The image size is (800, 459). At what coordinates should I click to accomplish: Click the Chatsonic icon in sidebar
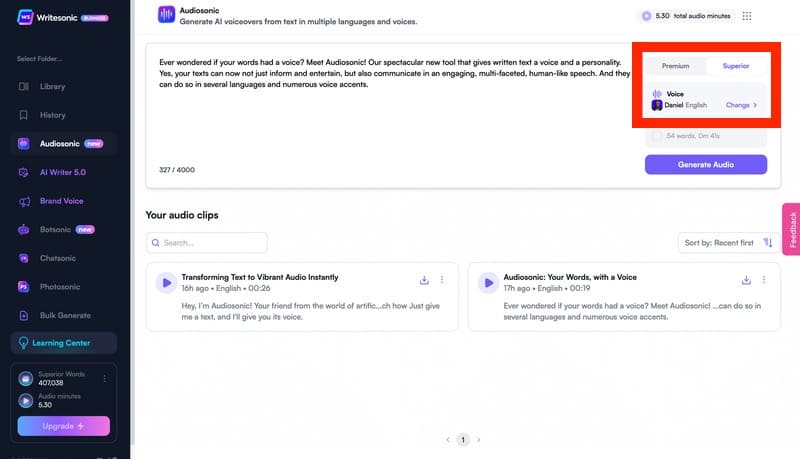pyautogui.click(x=23, y=258)
